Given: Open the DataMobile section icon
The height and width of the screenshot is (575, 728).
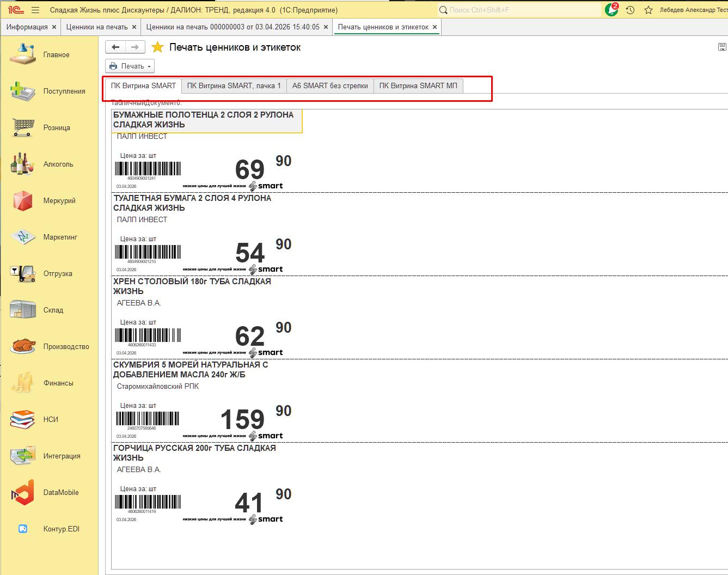Looking at the screenshot, I should pyautogui.click(x=23, y=492).
